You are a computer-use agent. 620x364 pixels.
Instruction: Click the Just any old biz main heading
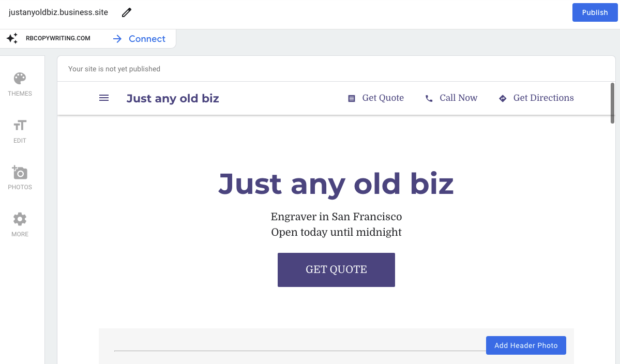336,184
